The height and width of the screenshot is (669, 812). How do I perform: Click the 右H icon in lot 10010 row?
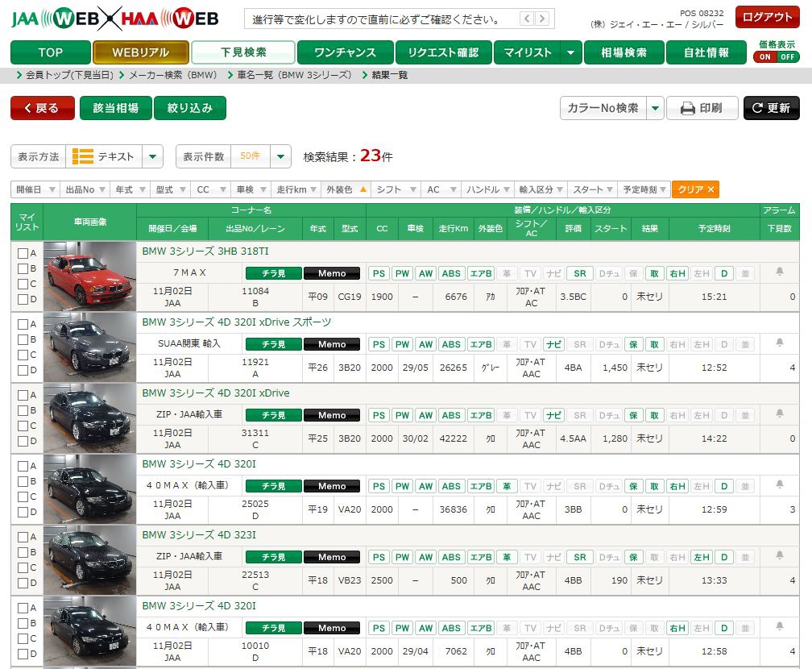coord(677,629)
